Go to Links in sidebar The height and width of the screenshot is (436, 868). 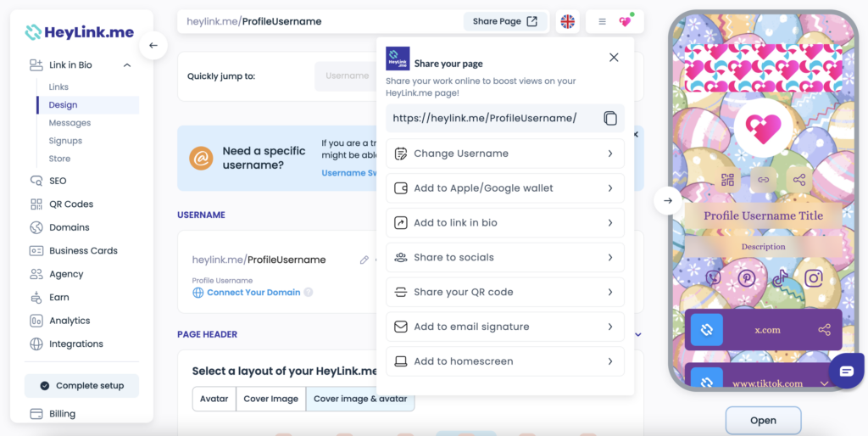pyautogui.click(x=58, y=87)
